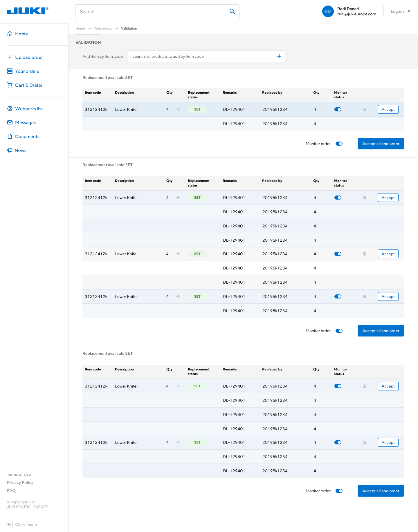The image size is (418, 532).
Task: Click the Webparts list gear icon
Action: pos(10,108)
